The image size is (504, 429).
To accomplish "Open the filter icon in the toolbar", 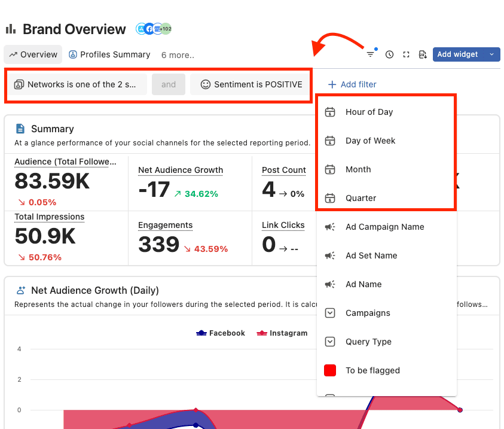I will coord(371,54).
